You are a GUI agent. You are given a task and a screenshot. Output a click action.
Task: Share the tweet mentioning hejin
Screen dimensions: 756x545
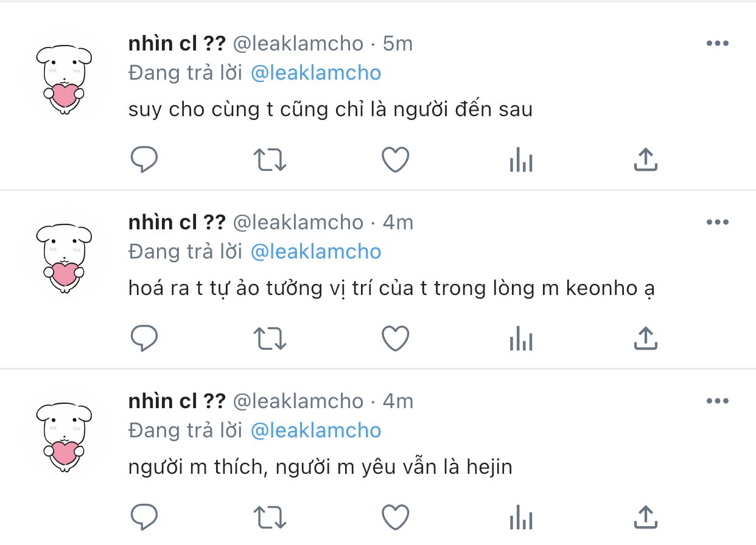(x=646, y=517)
